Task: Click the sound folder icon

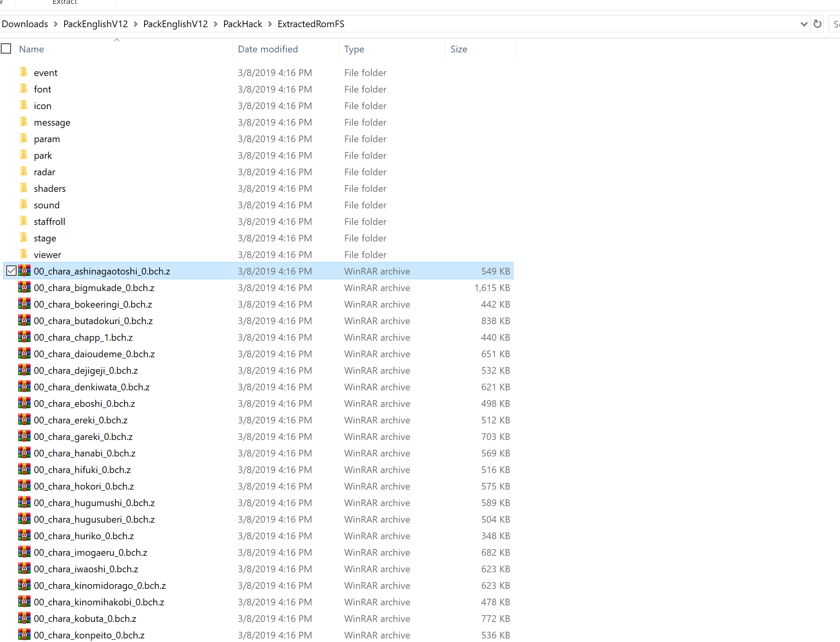Action: pyautogui.click(x=24, y=205)
